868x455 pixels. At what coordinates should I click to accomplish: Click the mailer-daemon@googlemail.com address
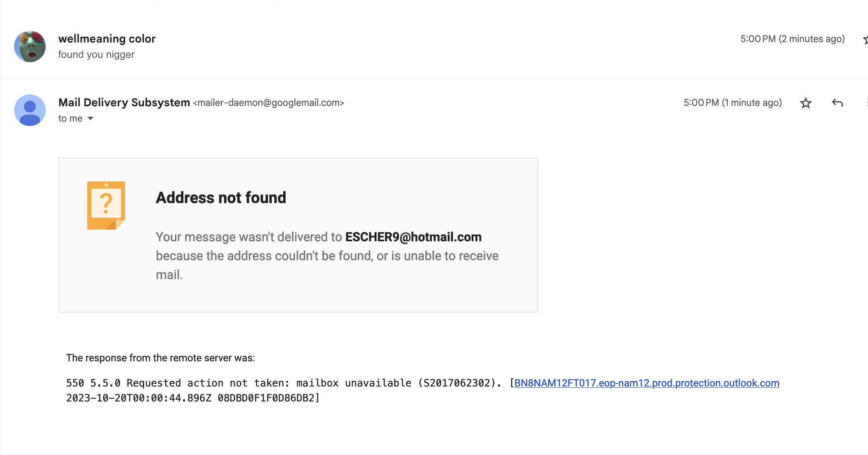(268, 103)
